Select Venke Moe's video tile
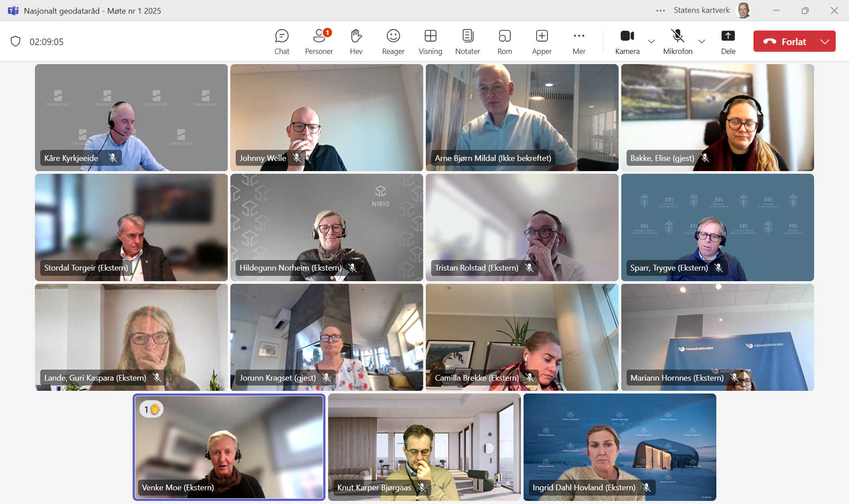This screenshot has height=504, width=849. 229,447
